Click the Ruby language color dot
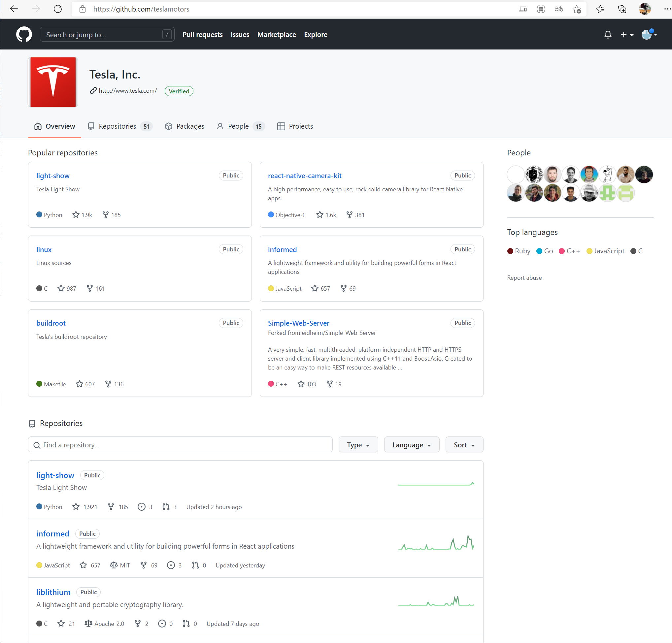The image size is (672, 643). 510,251
